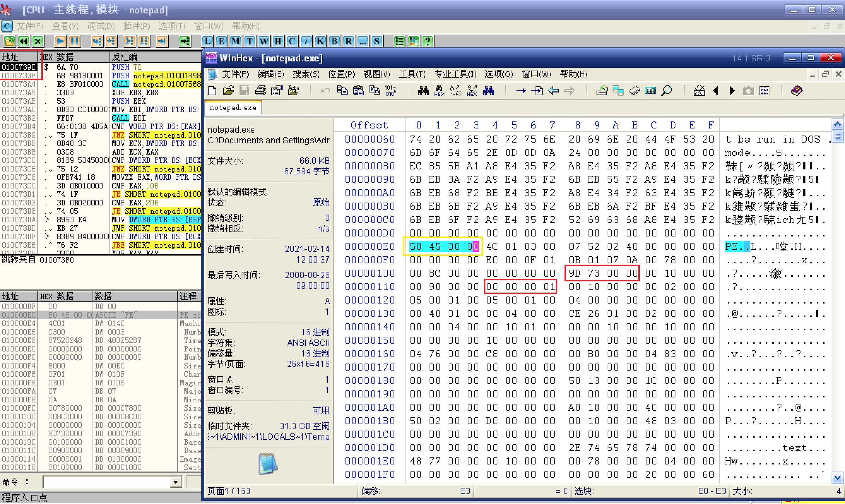Click the WinHex scrollbar down arrow
The height and width of the screenshot is (504, 845).
point(837,478)
